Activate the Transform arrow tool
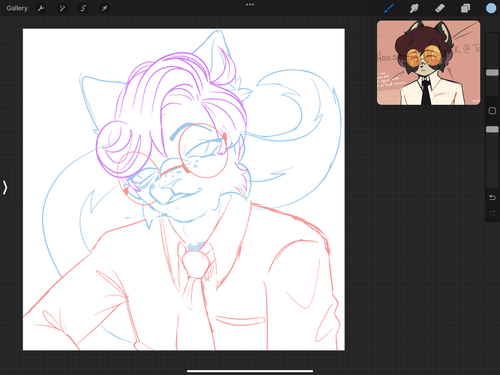 [x=105, y=8]
